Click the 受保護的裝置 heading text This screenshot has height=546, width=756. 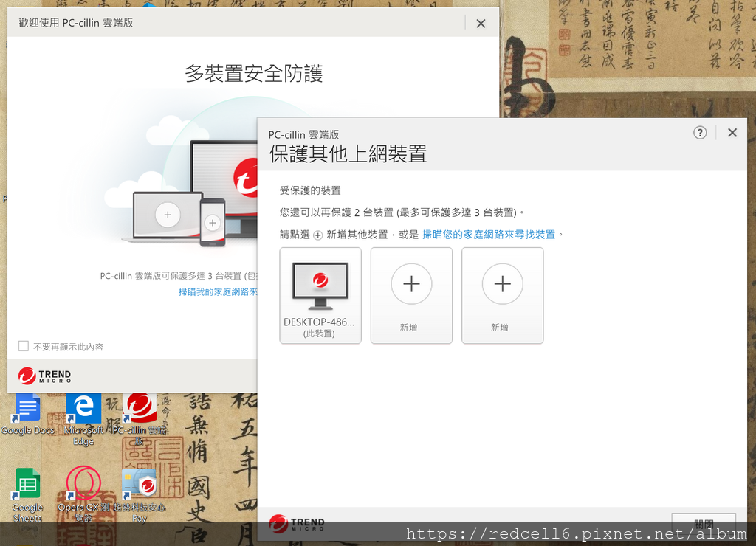coord(310,190)
